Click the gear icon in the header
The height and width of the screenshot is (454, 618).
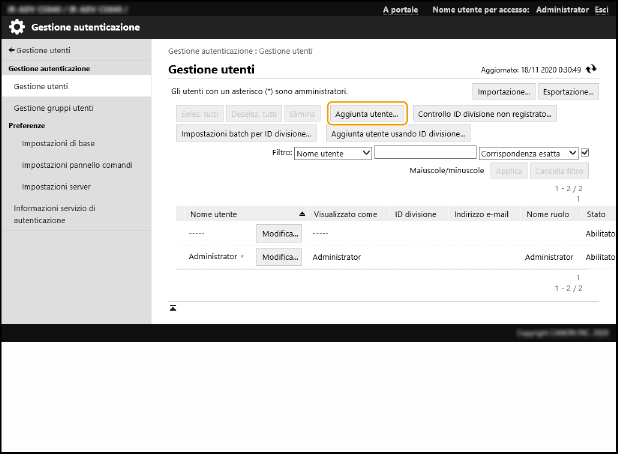(x=17, y=28)
